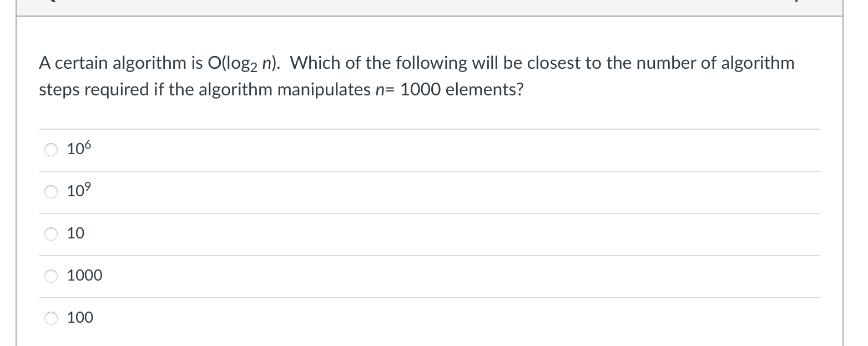The width and height of the screenshot is (868, 346).
Task: Select the radio button for answer 10⁹
Action: click(x=51, y=192)
